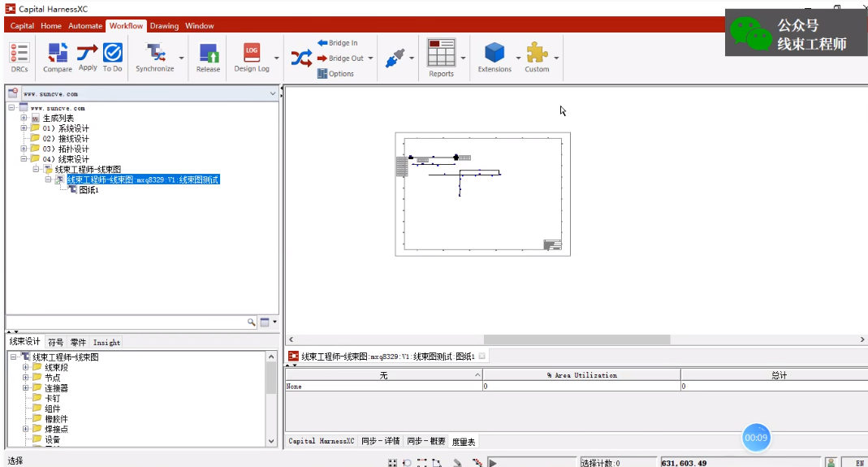Switch to the 同步－概要 output tab
Viewport: 868px width, 467px height.
425,442
